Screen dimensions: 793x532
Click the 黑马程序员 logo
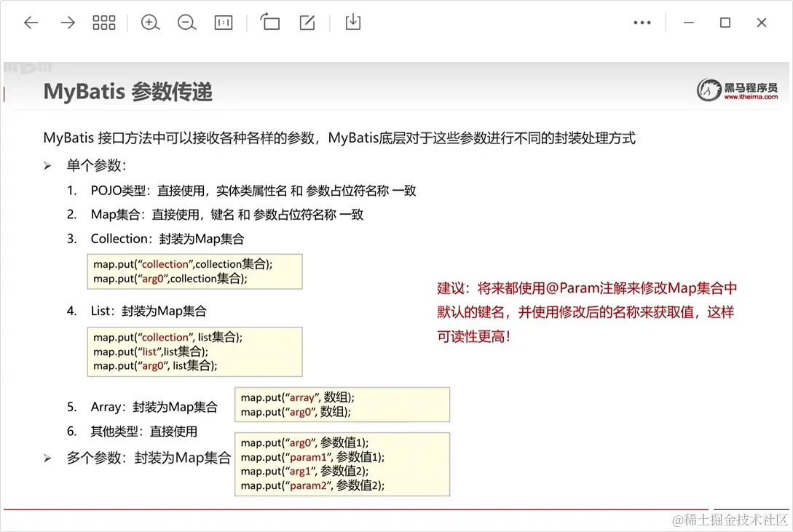coord(737,90)
